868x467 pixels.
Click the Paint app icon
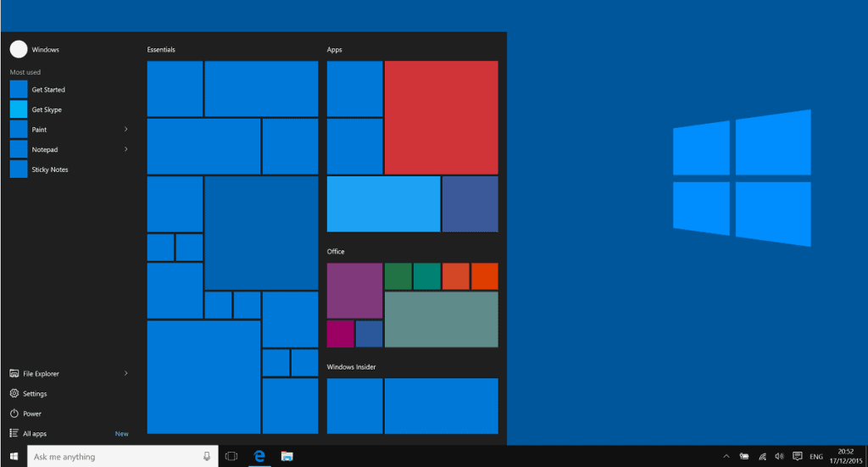pyautogui.click(x=19, y=130)
